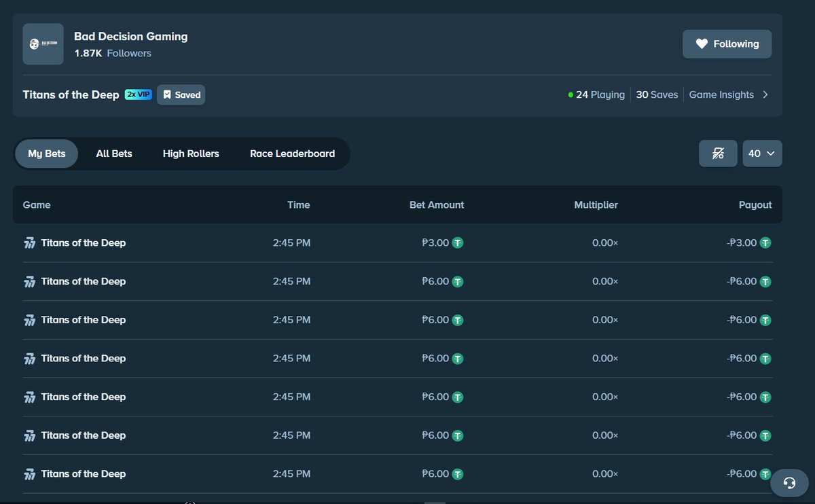Screen dimensions: 815x504
Task: Open the High Rollers tab
Action: click(x=191, y=154)
